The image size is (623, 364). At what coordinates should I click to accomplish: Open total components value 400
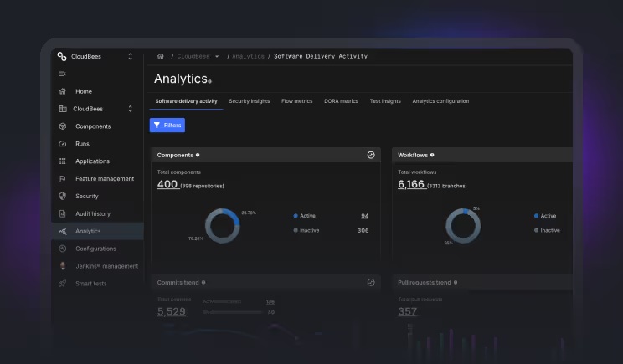click(x=167, y=184)
